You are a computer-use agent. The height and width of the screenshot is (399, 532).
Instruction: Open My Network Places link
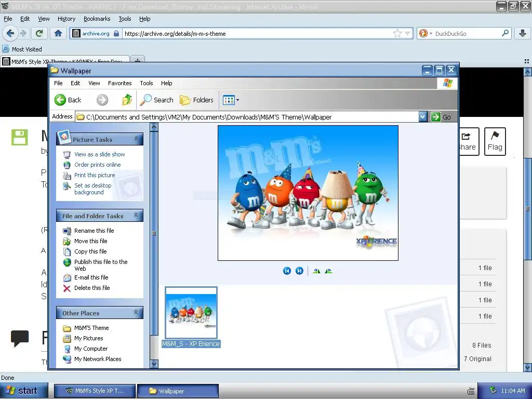click(98, 359)
